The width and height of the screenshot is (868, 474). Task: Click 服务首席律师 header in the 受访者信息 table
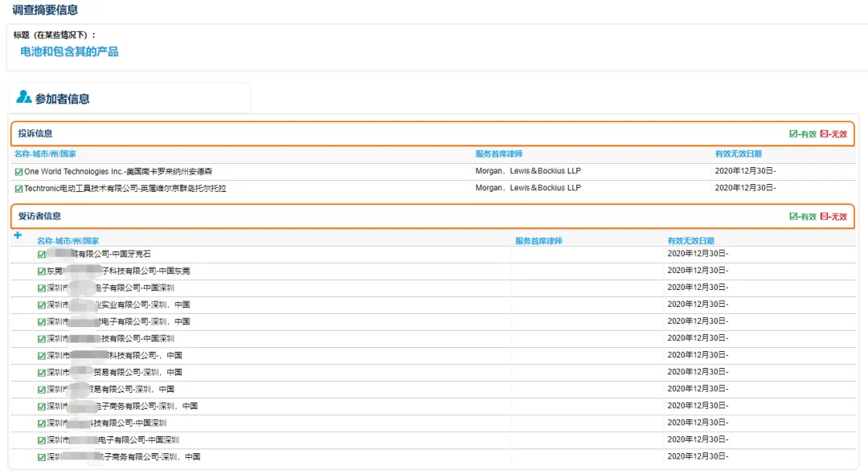pos(538,240)
